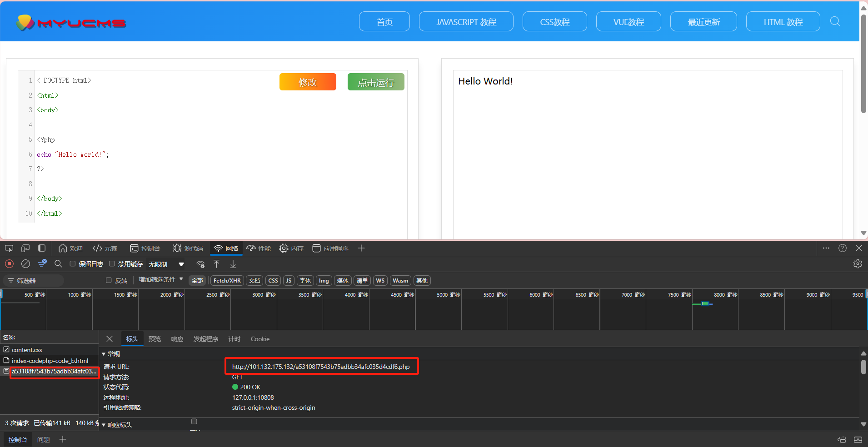
Task: Clear the network log icon
Action: click(x=26, y=263)
